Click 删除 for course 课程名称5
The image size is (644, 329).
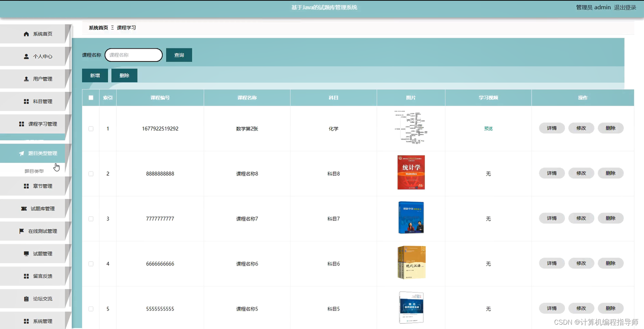[x=611, y=308]
